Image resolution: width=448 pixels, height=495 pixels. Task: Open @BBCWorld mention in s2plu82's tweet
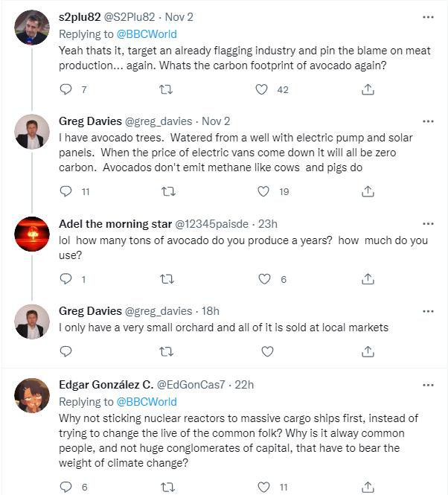coord(147,33)
